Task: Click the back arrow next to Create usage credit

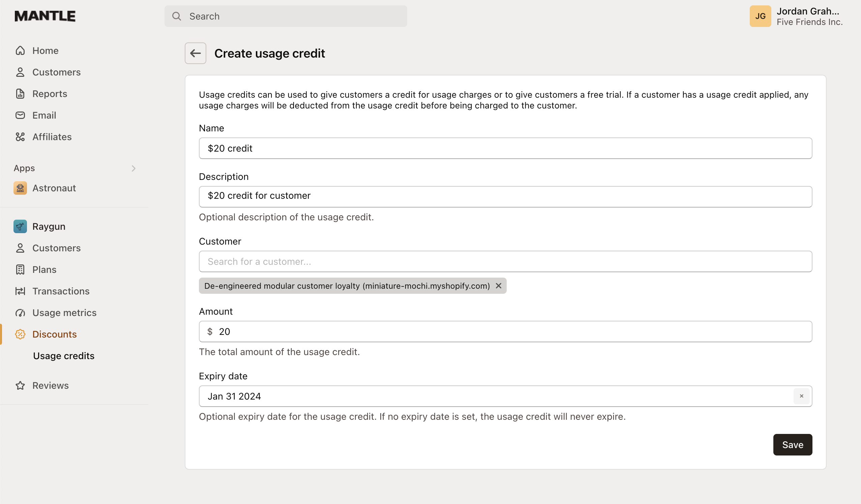Action: click(x=195, y=53)
